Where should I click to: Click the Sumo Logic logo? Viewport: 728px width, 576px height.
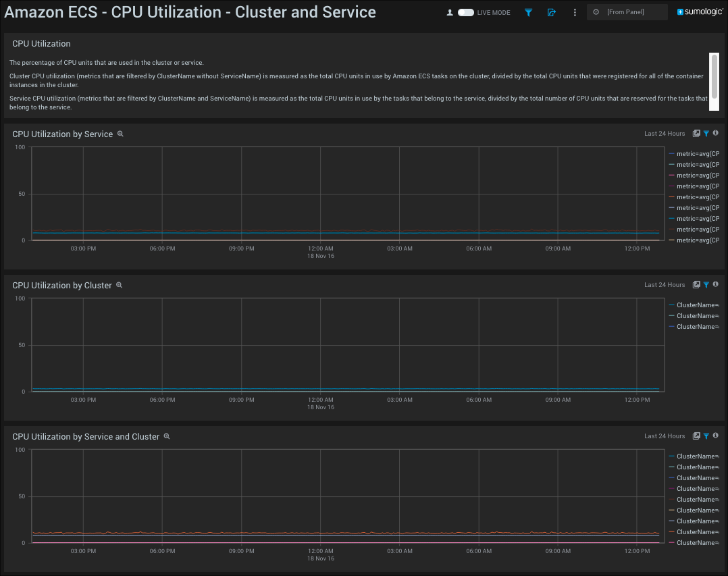click(699, 11)
